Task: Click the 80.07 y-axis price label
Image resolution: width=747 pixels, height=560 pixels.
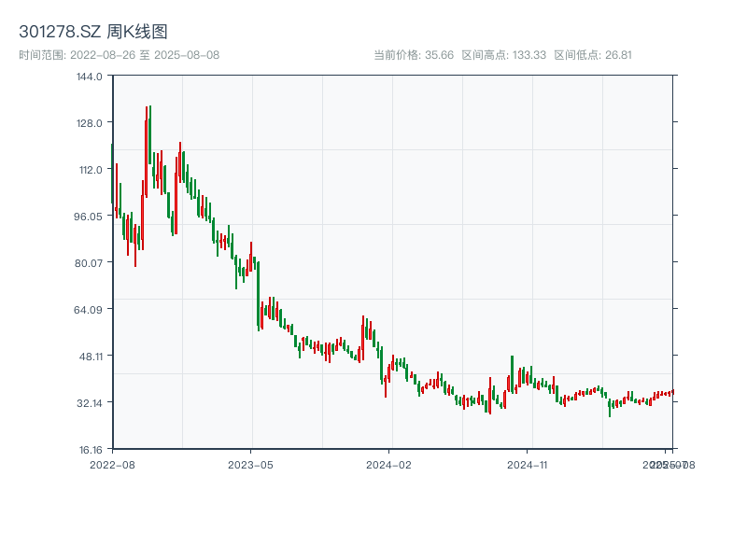Action: point(91,263)
